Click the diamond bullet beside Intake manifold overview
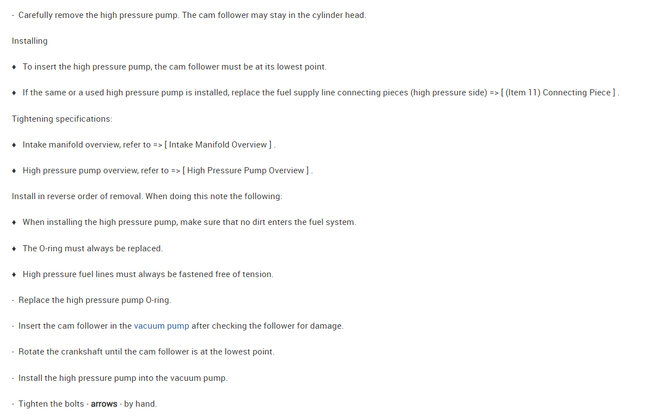This screenshot has height=419, width=650. pyautogui.click(x=14, y=145)
